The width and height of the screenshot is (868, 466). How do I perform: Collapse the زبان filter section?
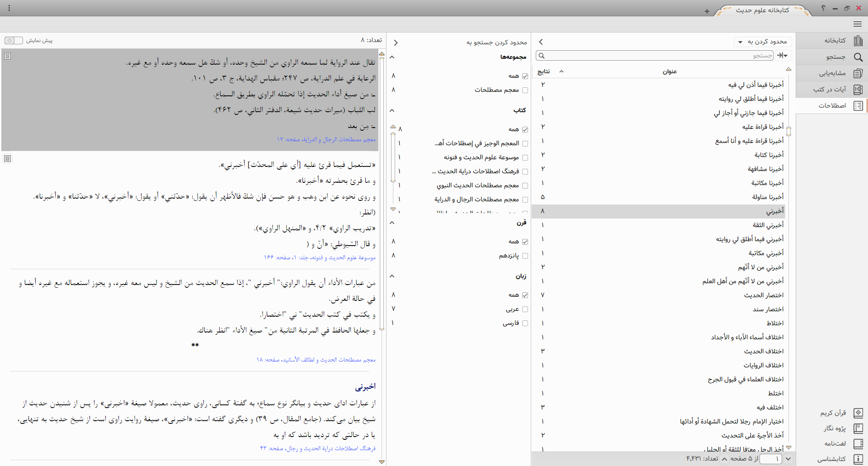tap(392, 276)
